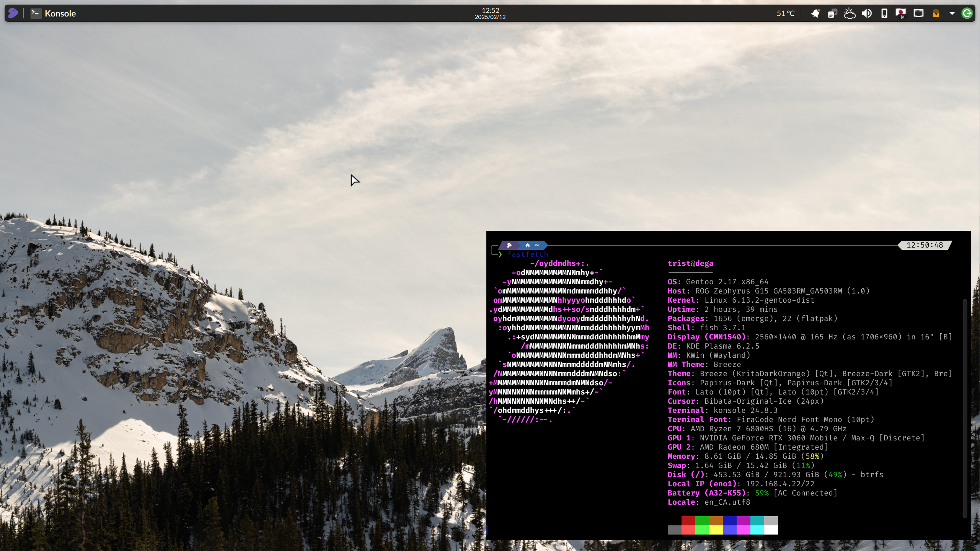Open notifications bell in system tray

point(815,13)
